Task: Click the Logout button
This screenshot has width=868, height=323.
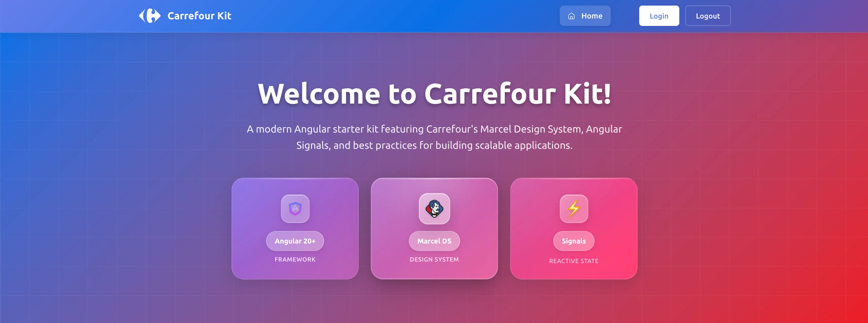Action: [708, 16]
